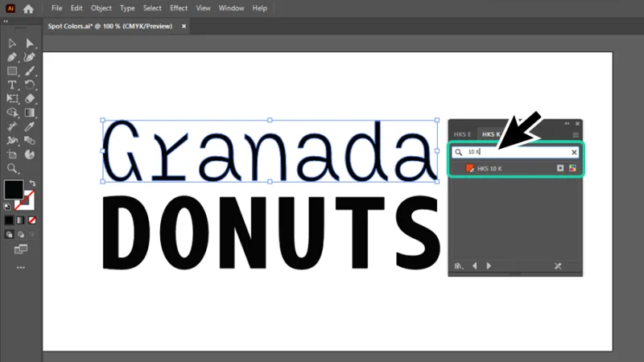Select the Zoom tool
The height and width of the screenshot is (362, 644).
pos(12,168)
